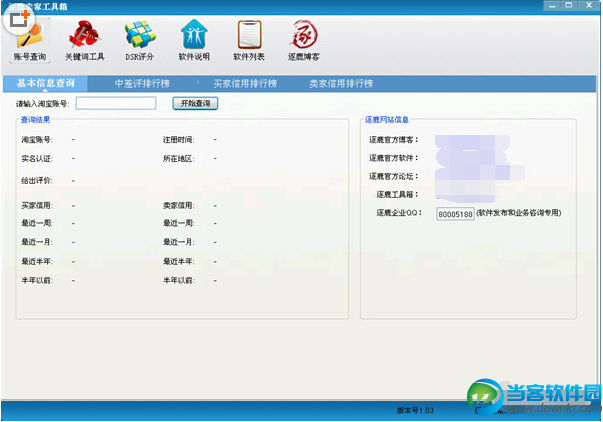Click the 逐鹿官方博客 label
603x422 pixels.
[x=393, y=140]
